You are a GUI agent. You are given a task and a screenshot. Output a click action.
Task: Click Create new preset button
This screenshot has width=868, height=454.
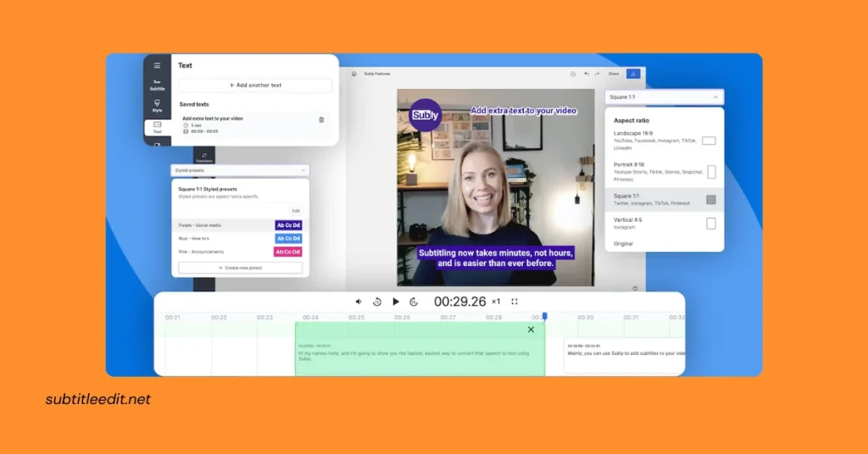point(240,268)
